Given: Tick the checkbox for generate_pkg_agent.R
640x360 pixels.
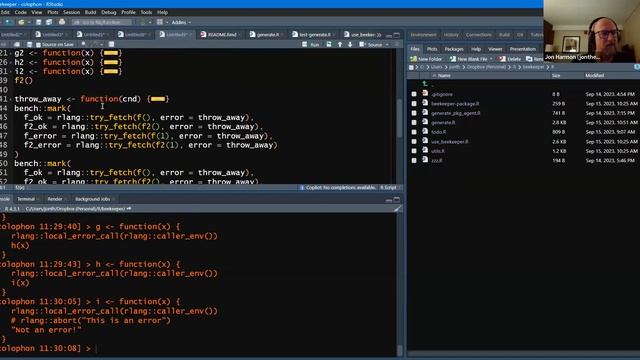Looking at the screenshot, I should [414, 113].
